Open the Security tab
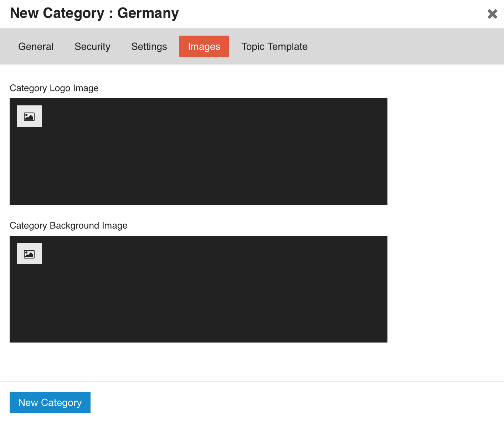 [x=92, y=46]
